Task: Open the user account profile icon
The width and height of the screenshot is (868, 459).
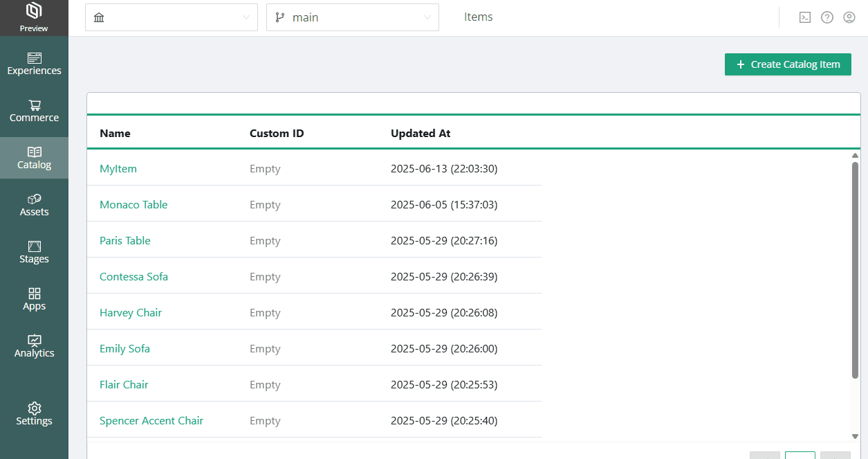Action: click(x=849, y=18)
